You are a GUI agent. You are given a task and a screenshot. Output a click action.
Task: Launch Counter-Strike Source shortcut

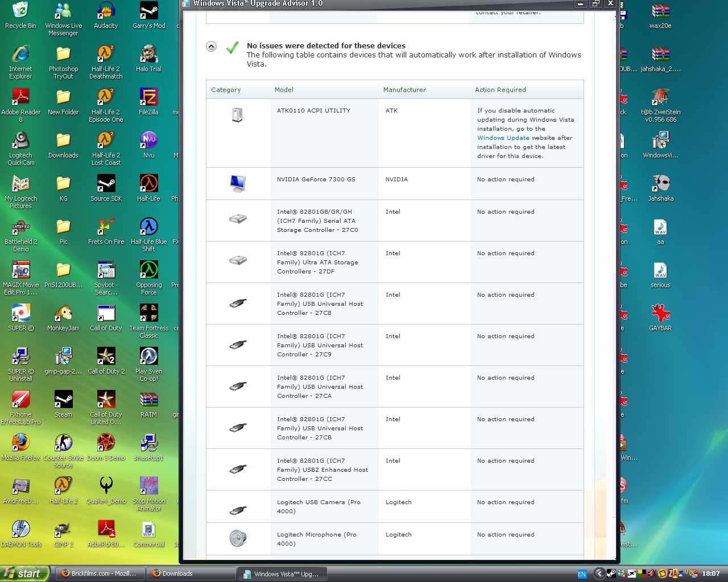(63, 451)
